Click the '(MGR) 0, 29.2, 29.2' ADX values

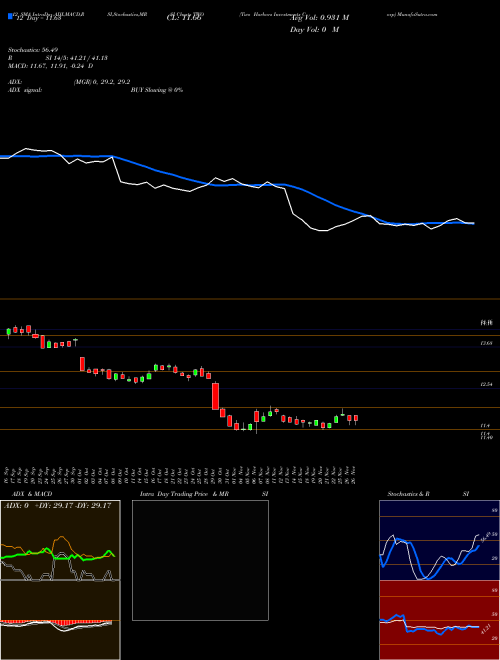pyautogui.click(x=102, y=82)
